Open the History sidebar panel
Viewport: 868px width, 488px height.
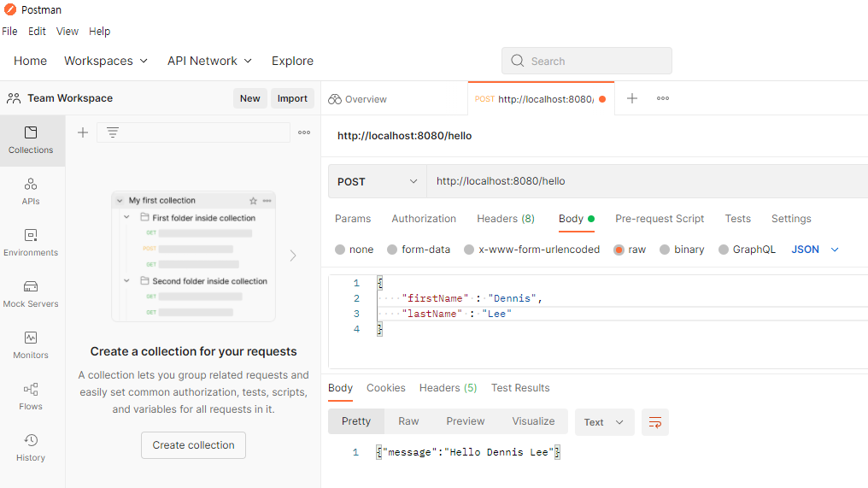[31, 448]
